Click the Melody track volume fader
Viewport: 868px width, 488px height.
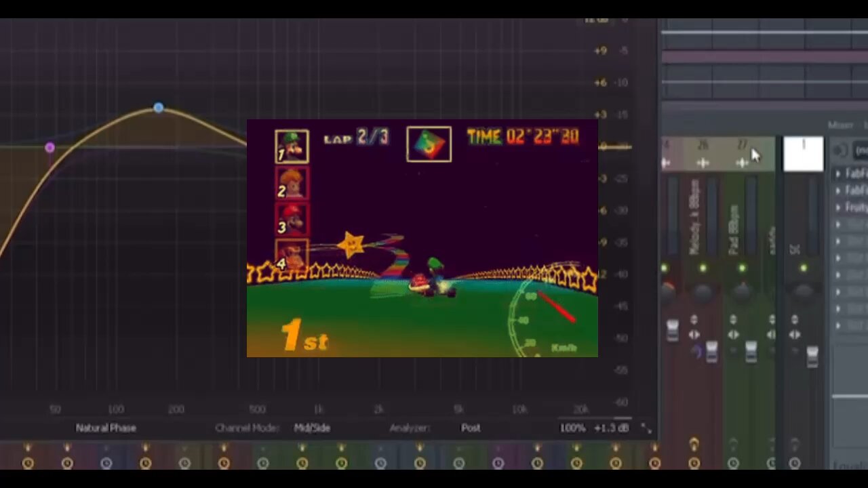point(711,351)
